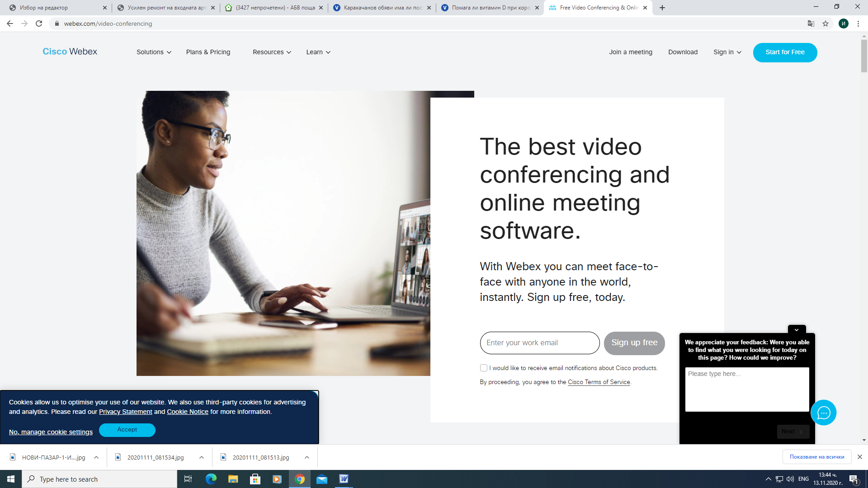The width and height of the screenshot is (868, 488).
Task: Click Next in the feedback widget
Action: pos(793,432)
